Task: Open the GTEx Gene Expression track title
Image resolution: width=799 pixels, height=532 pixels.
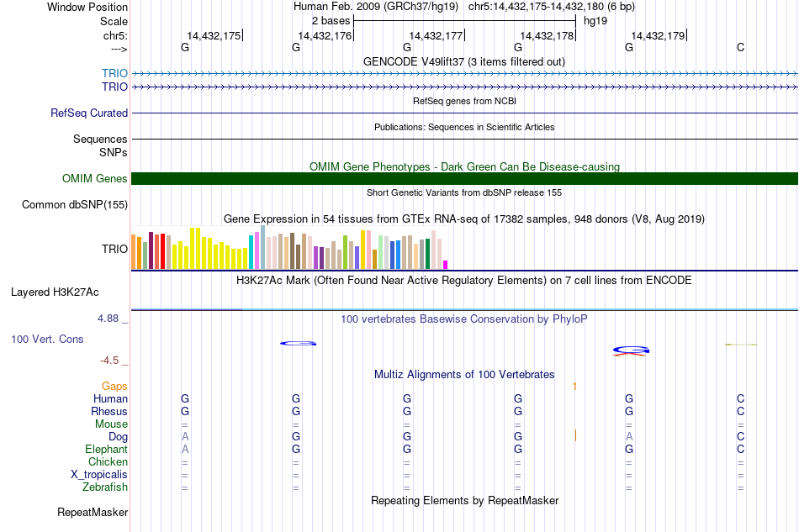Action: [x=464, y=219]
